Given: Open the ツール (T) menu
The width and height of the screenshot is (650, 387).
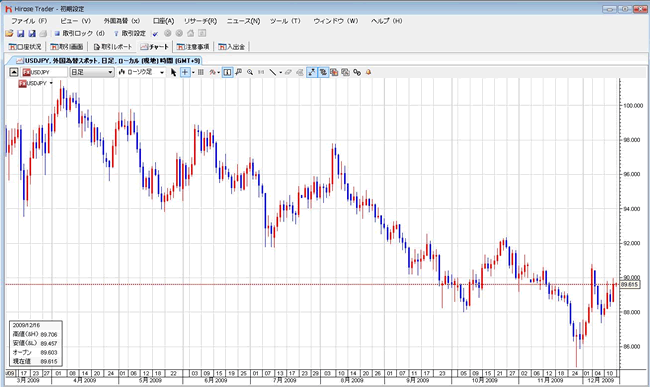Looking at the screenshot, I should [x=285, y=21].
